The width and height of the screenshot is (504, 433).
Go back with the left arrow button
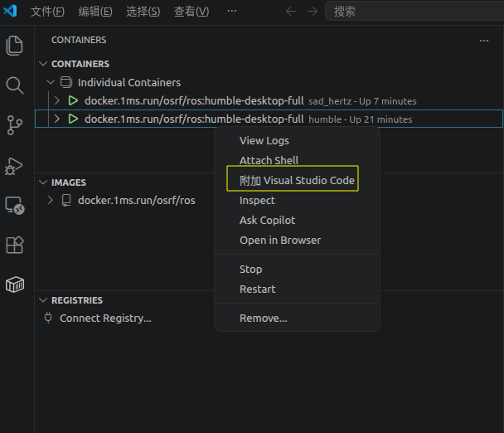click(291, 12)
